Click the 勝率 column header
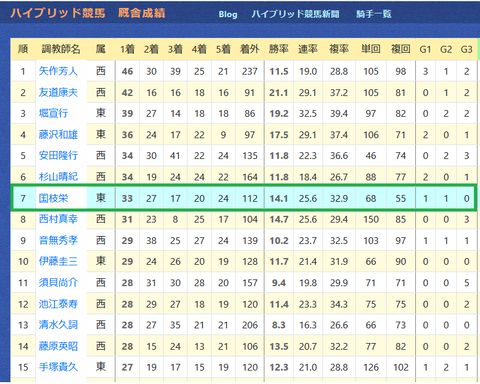Screen dimensions: 480x384 coord(279,49)
